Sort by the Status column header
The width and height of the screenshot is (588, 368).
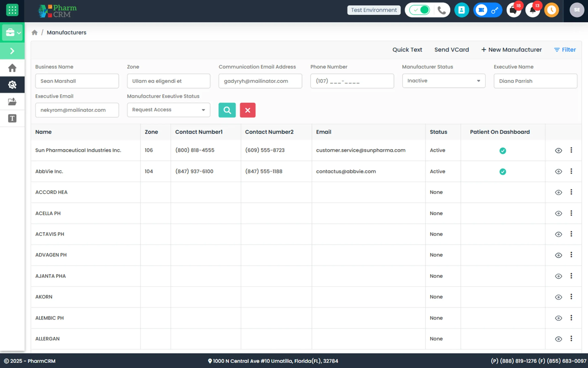(438, 132)
